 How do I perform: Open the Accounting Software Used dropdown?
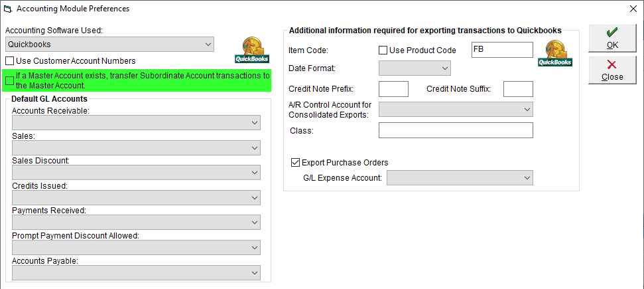110,44
